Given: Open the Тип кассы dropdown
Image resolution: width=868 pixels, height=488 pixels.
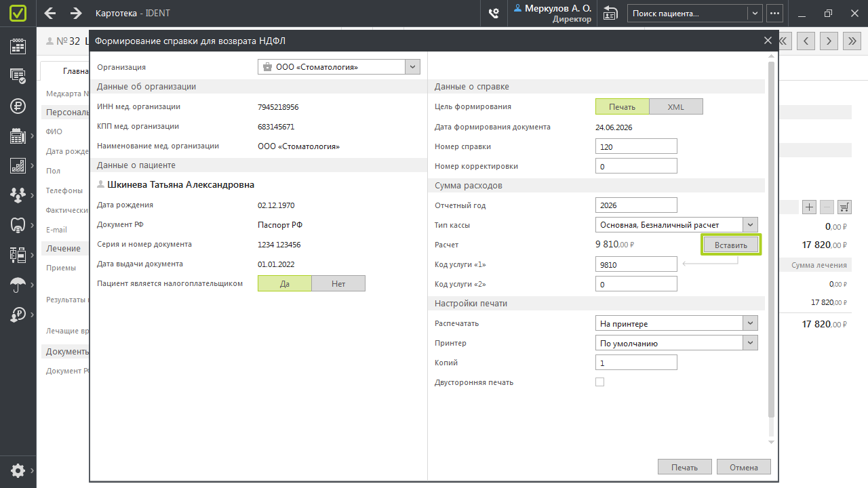Looking at the screenshot, I should [x=750, y=224].
